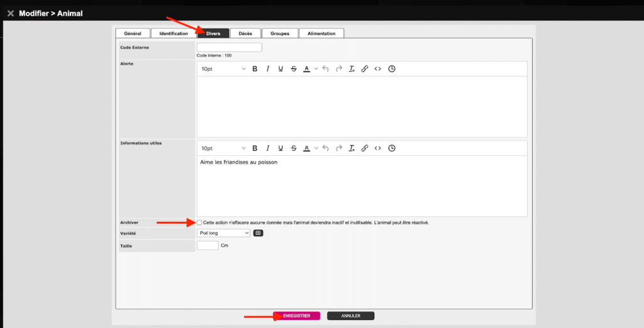Switch to the Identification tab
Image resolution: width=644 pixels, height=328 pixels.
pos(174,33)
